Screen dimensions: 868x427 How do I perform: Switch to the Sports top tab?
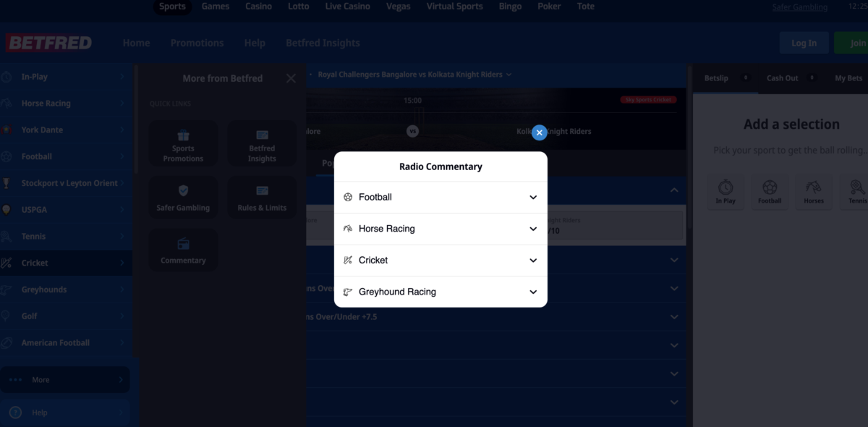click(173, 7)
